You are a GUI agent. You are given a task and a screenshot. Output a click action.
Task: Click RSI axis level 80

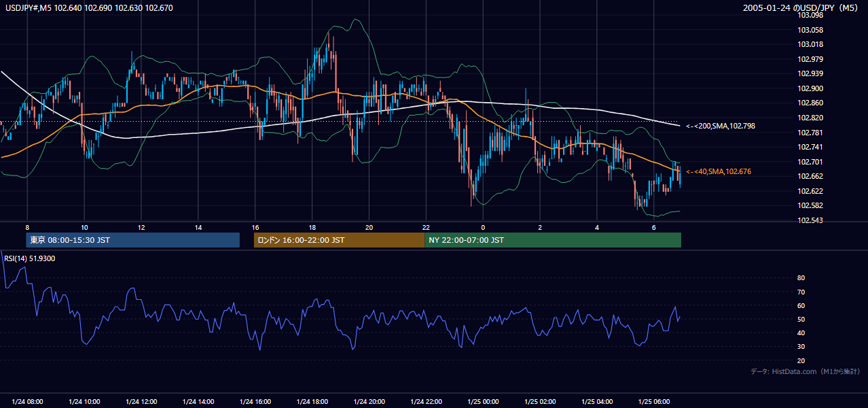click(801, 278)
